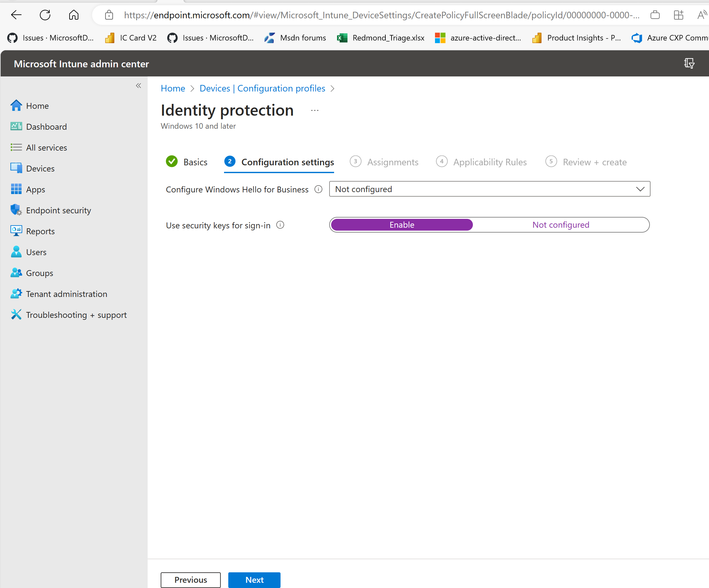The image size is (709, 588).
Task: Open Dashboard in the sidebar
Action: point(39,127)
